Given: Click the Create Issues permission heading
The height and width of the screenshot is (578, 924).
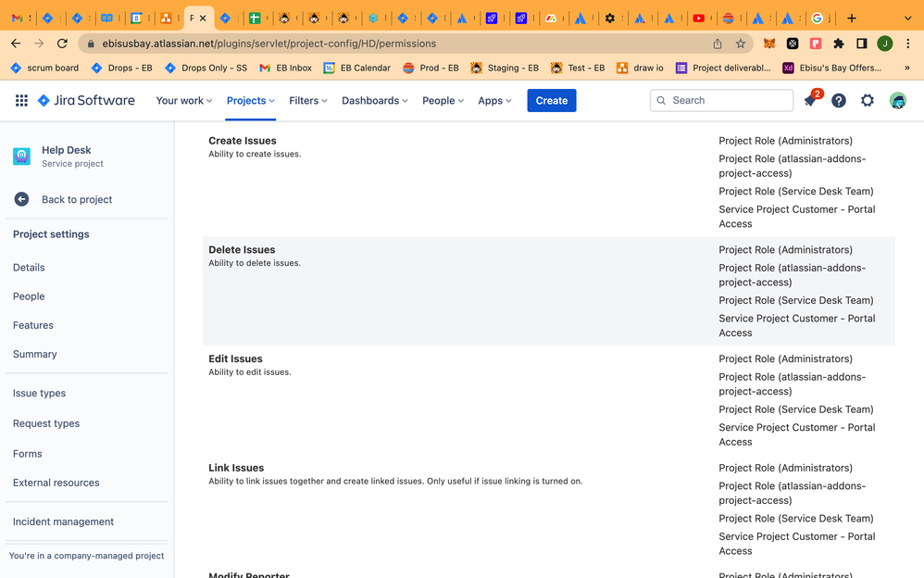Looking at the screenshot, I should [243, 141].
